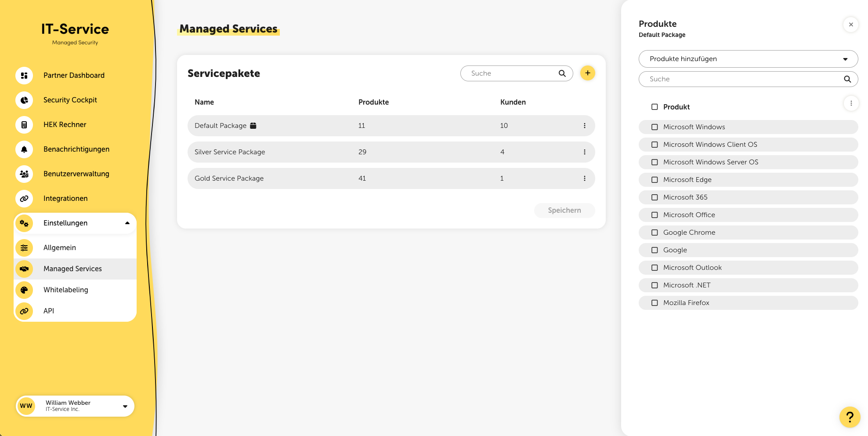The width and height of the screenshot is (868, 436).
Task: Check the Microsoft Windows Client OS checkbox
Action: [655, 145]
